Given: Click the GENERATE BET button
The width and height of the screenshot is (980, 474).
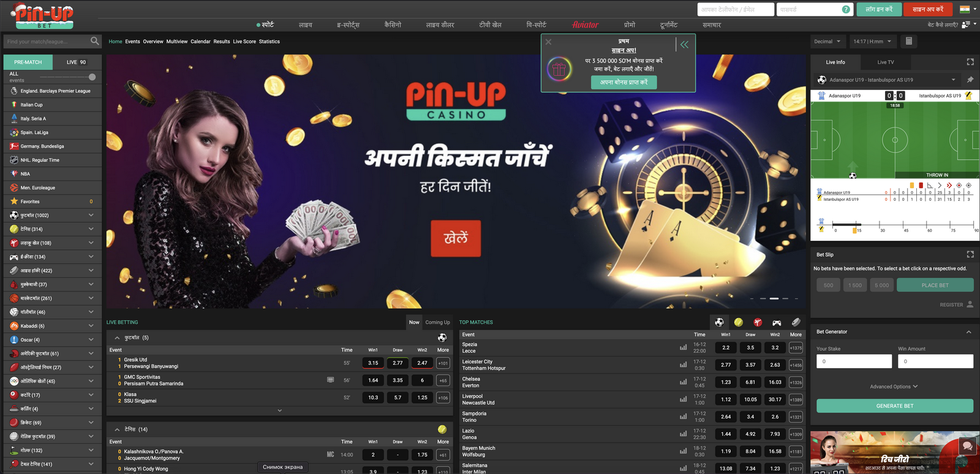Looking at the screenshot, I should pyautogui.click(x=894, y=406).
